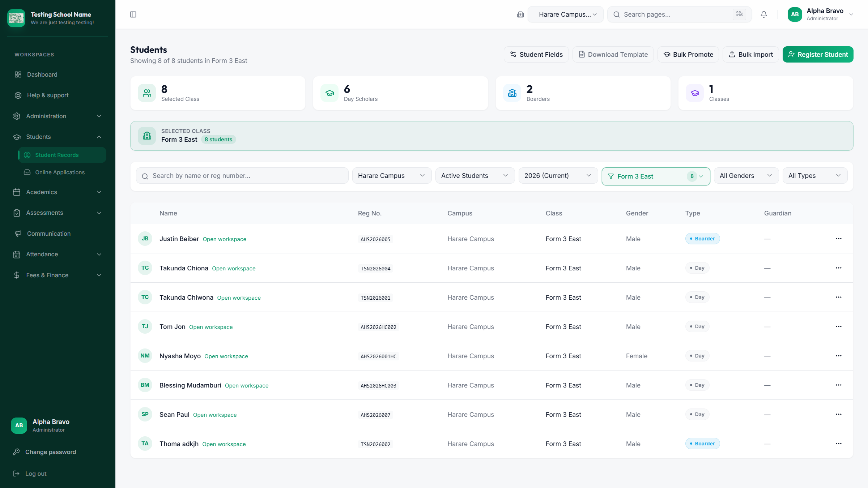Click the Bulk Promote button

click(x=688, y=54)
